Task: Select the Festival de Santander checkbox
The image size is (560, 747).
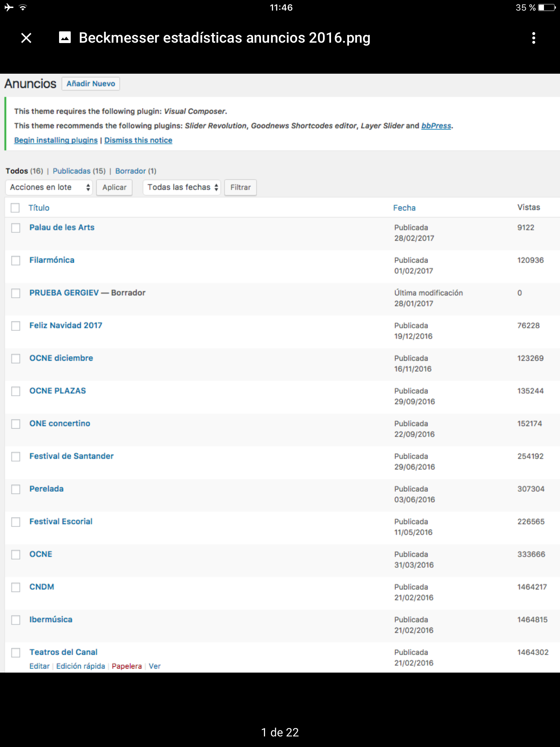Action: [x=16, y=457]
